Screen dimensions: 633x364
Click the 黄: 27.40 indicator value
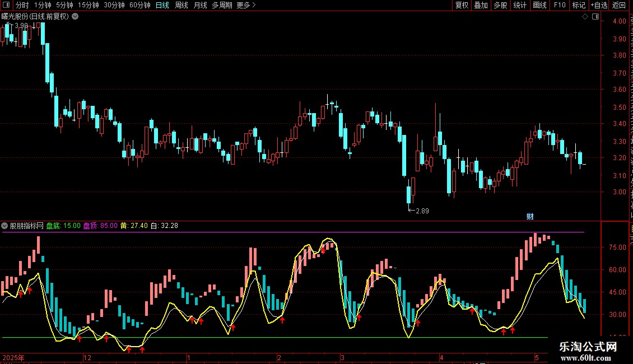coord(134,226)
